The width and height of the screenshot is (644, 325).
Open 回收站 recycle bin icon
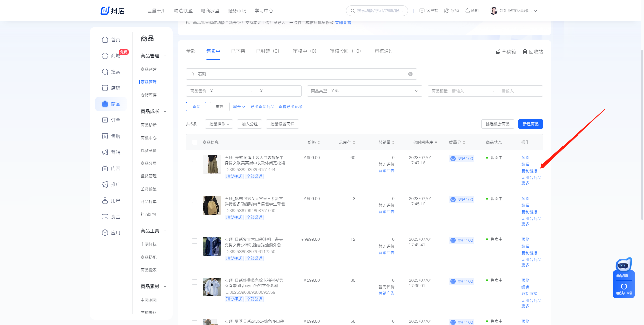point(525,52)
